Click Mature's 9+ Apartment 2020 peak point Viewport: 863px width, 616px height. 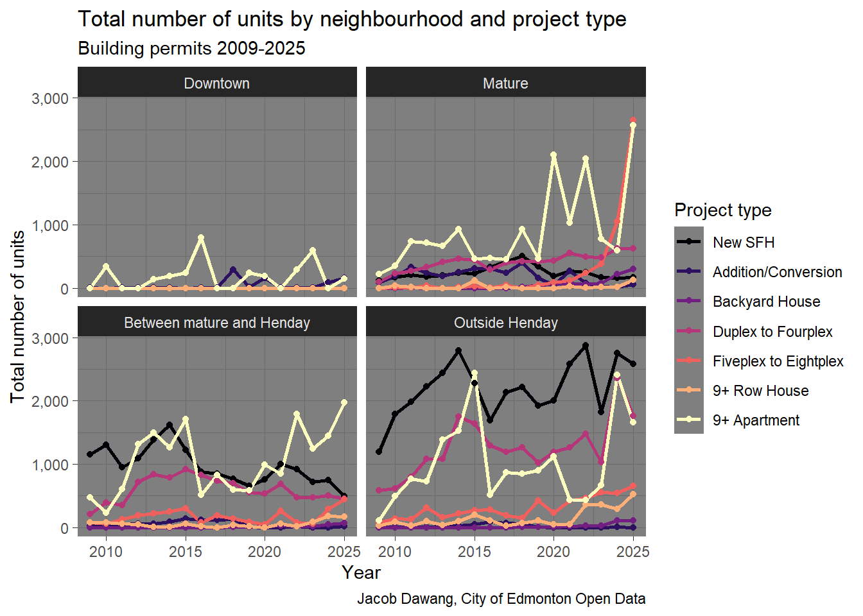pyautogui.click(x=553, y=155)
